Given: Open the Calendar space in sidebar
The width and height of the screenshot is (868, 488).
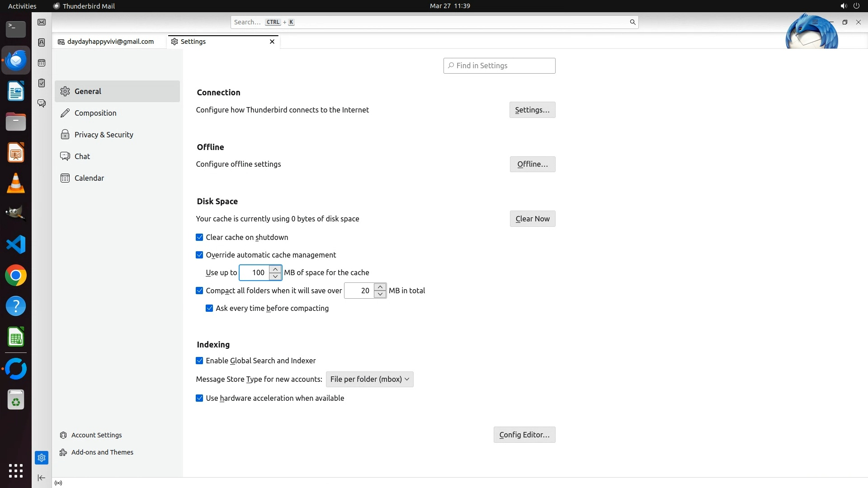Looking at the screenshot, I should [42, 63].
